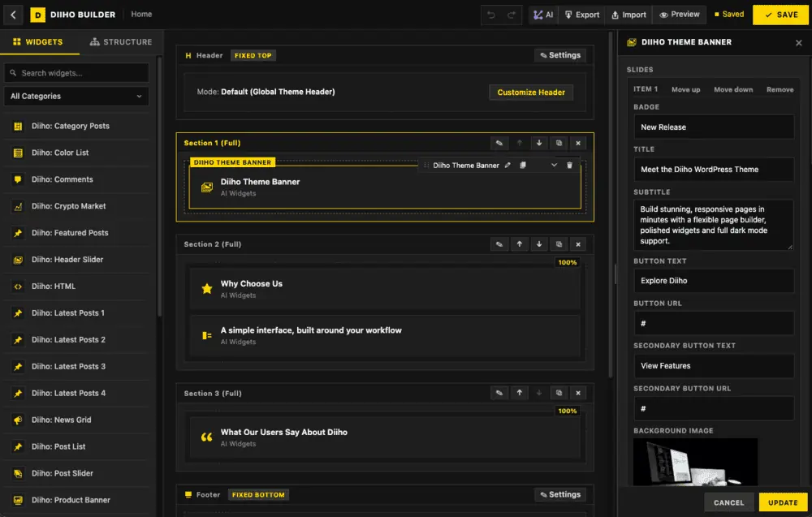Image resolution: width=812 pixels, height=517 pixels.
Task: Remove slide Item 1
Action: click(x=780, y=89)
